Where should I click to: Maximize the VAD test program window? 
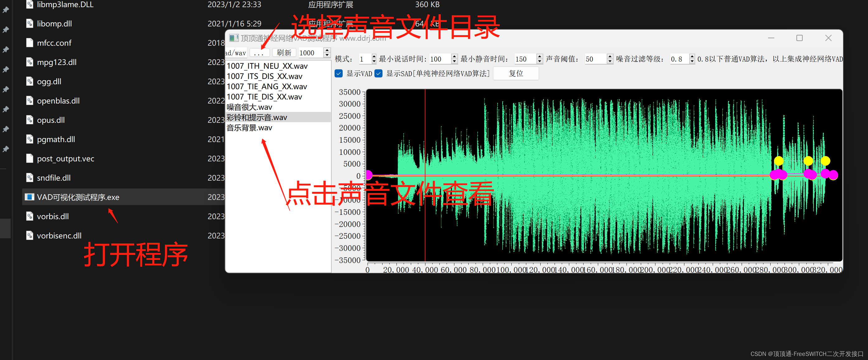click(799, 38)
